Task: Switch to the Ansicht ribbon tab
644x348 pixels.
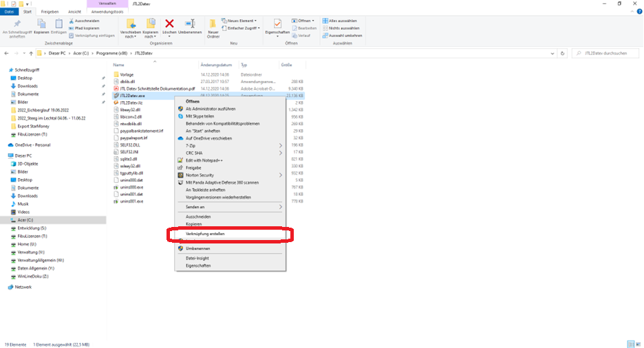Action: click(74, 12)
